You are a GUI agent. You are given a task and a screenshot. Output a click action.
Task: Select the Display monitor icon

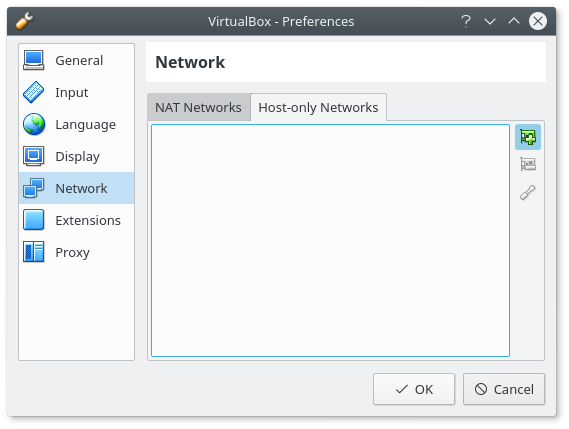point(33,156)
